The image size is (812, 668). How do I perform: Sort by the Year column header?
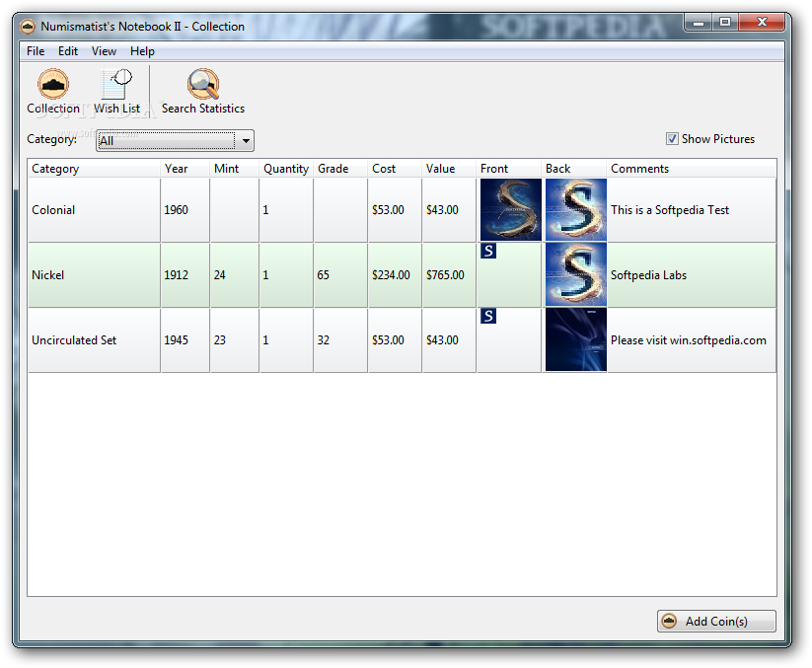point(185,169)
